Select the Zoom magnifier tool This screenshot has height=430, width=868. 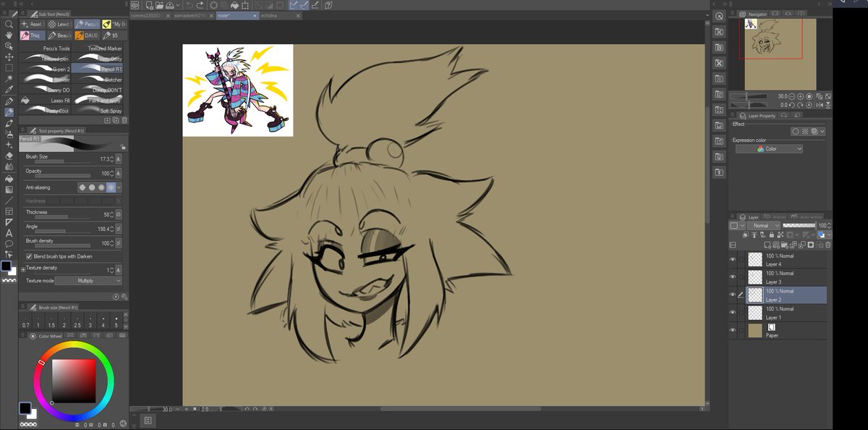[9, 24]
